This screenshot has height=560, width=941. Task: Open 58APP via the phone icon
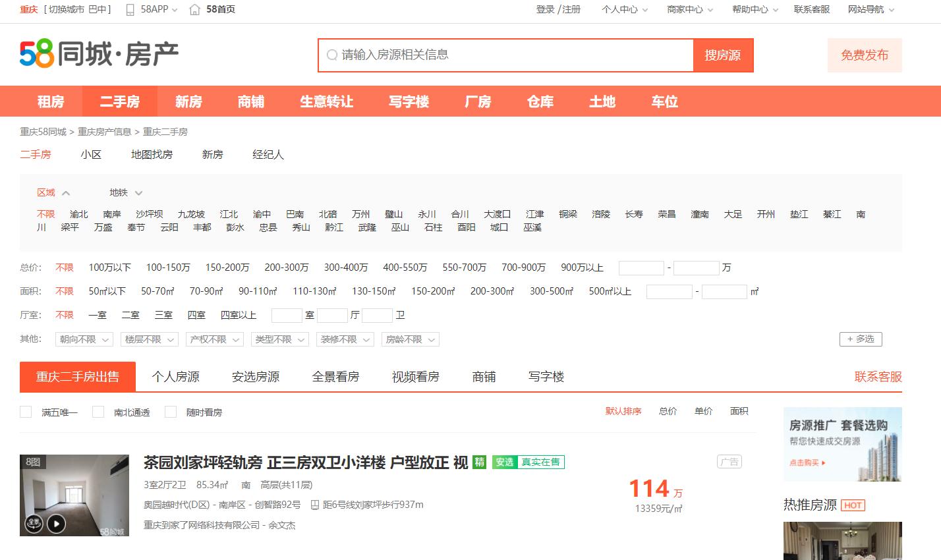click(x=128, y=9)
